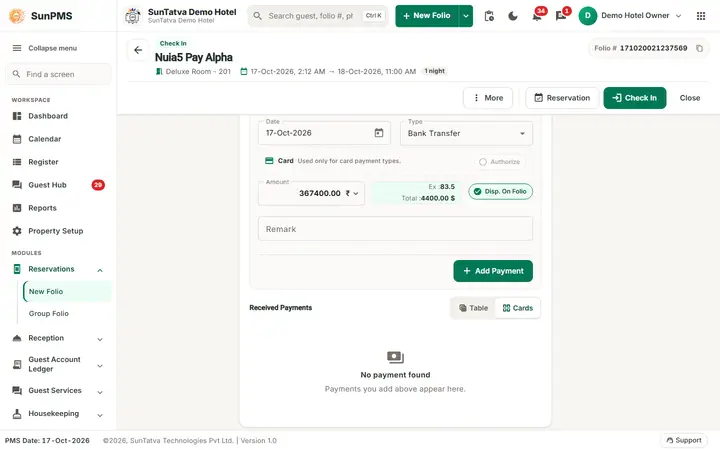The height and width of the screenshot is (450, 720).
Task: Switch to Table view tab
Action: [x=473, y=308]
